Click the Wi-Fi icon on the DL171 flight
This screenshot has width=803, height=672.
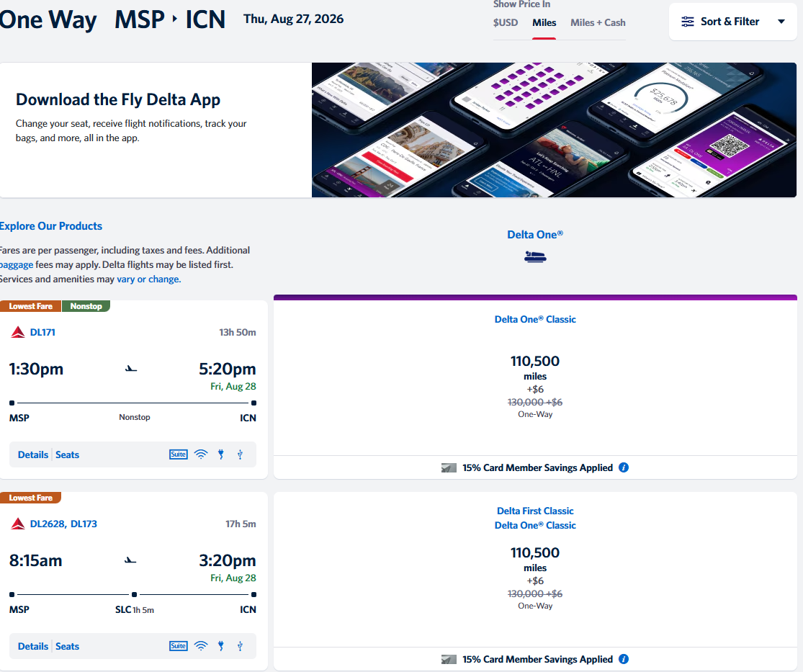(x=201, y=454)
